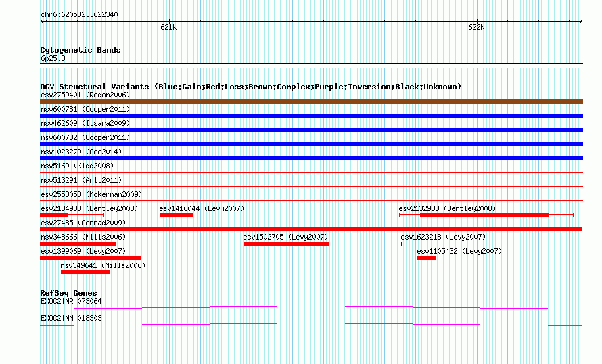
Task: Click the RefSeq Genes track title
Action: (x=68, y=293)
